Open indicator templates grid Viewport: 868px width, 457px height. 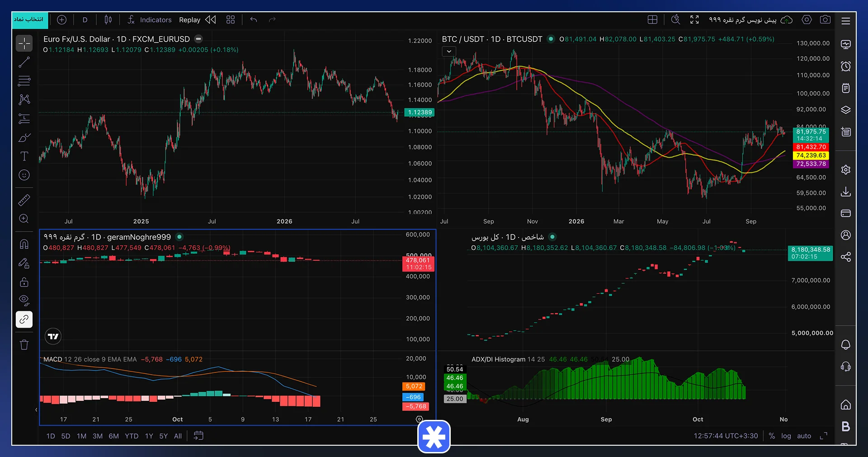pos(231,20)
